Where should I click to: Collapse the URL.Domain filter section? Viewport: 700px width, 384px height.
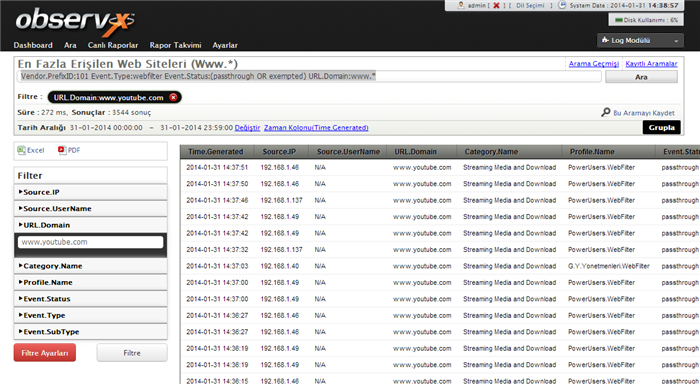pos(91,225)
